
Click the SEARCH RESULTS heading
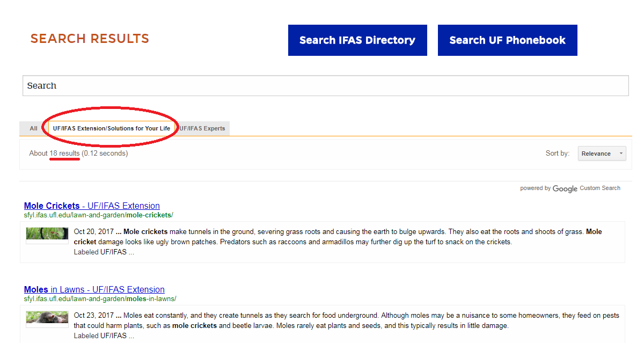pos(90,39)
